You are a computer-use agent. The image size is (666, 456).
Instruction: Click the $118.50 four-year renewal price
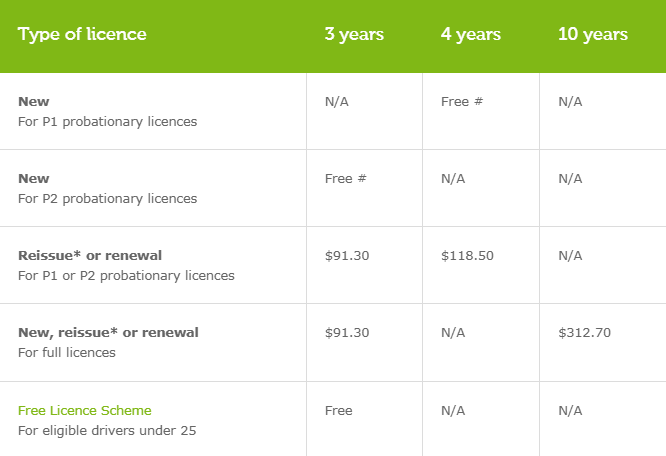(467, 256)
